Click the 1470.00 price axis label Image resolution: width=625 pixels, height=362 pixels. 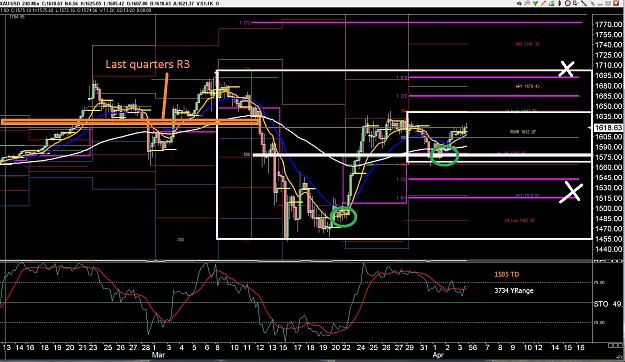pos(609,229)
